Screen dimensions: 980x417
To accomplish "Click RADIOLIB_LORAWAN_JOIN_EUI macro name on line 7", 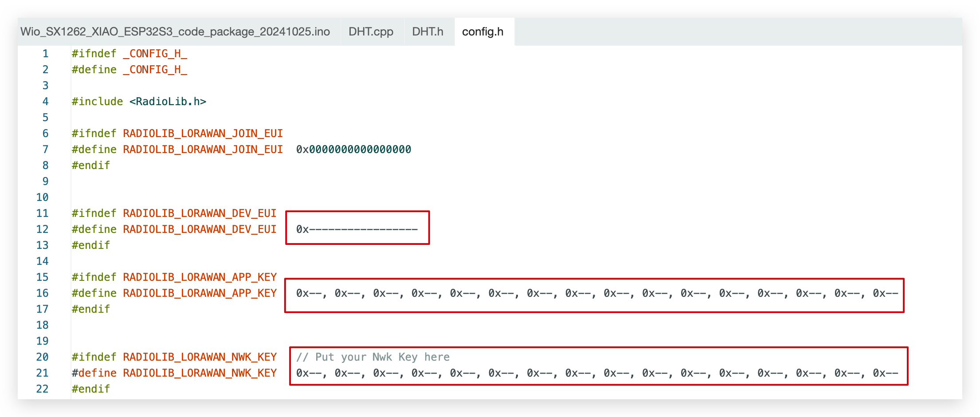I will click(203, 149).
